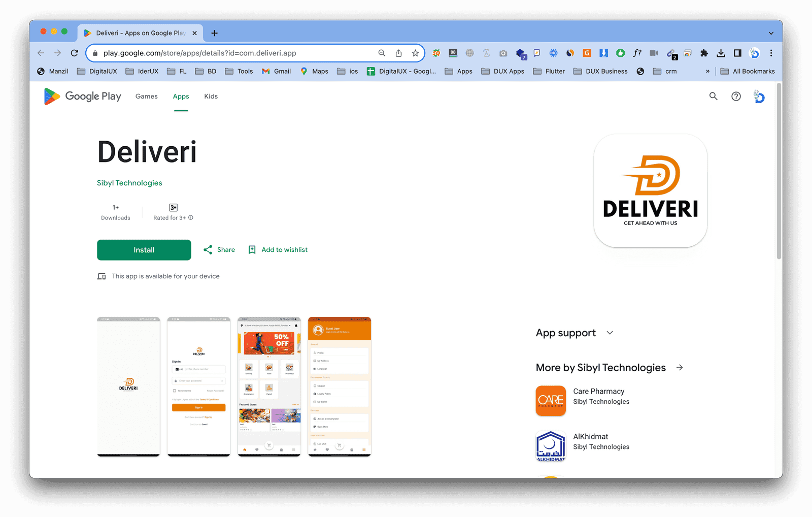812x517 pixels.
Task: Open the Chrome downloads icon
Action: 721,53
